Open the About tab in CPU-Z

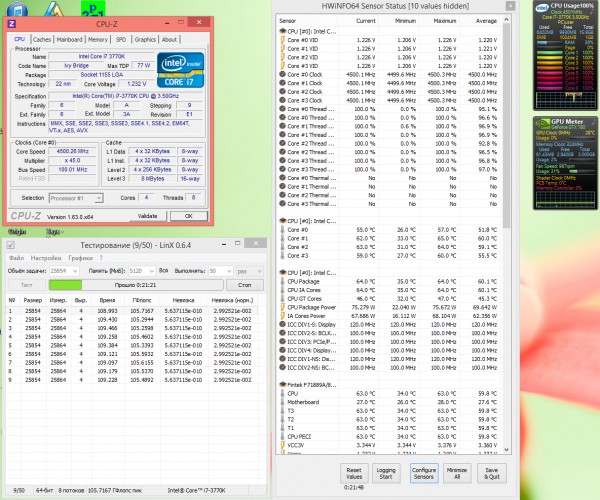169,39
